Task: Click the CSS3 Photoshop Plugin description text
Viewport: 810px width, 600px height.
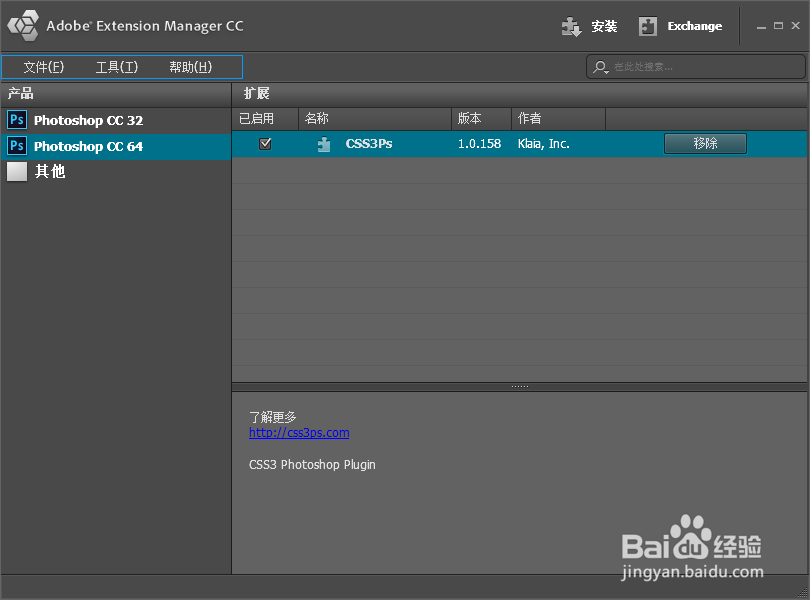Action: coord(312,465)
